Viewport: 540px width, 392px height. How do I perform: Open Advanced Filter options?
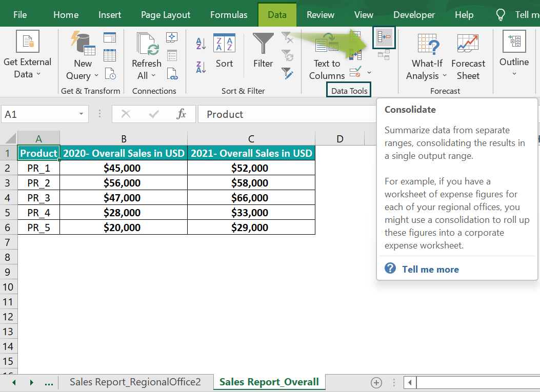(288, 72)
